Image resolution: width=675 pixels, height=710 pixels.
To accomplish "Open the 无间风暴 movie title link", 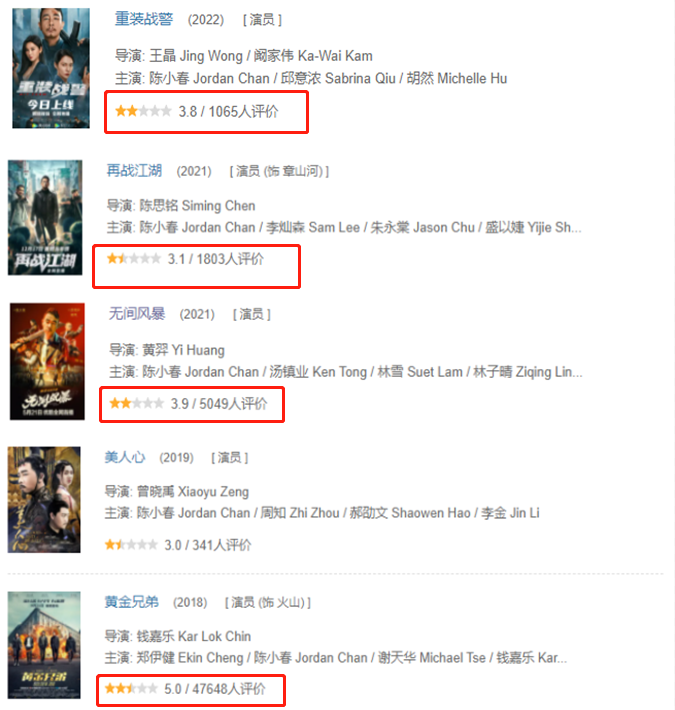I will tap(137, 313).
